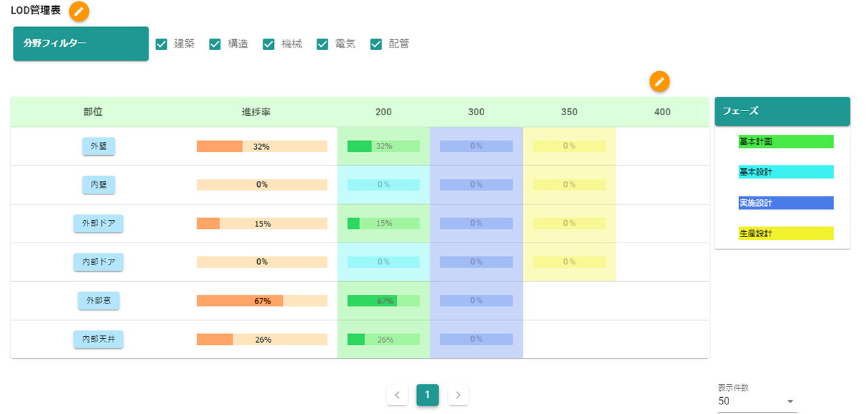Click the 外部窓 67% overall progress bar
Screen dimensions: 868x414
tap(262, 301)
